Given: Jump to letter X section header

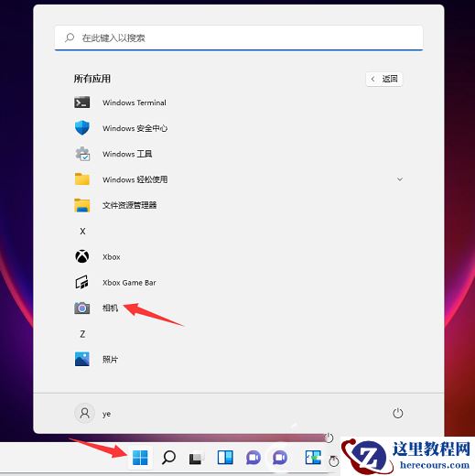Looking at the screenshot, I should coord(82,231).
